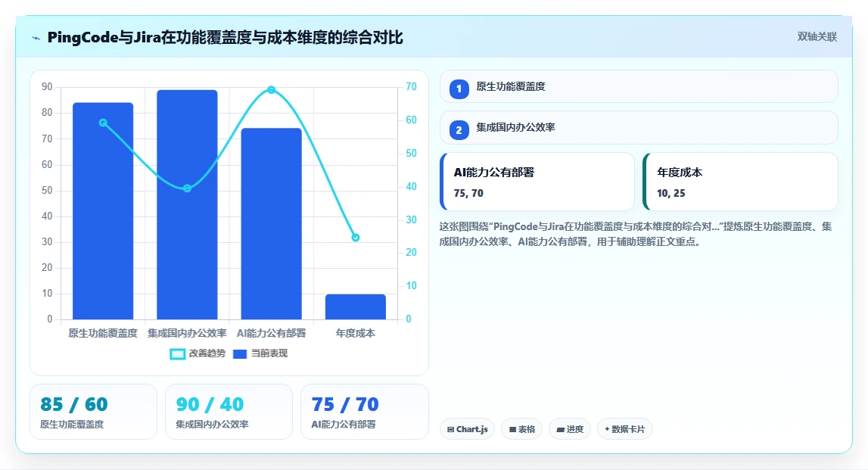Select list item 原生功能覆盖度
The width and height of the screenshot is (868, 470).
click(639, 86)
